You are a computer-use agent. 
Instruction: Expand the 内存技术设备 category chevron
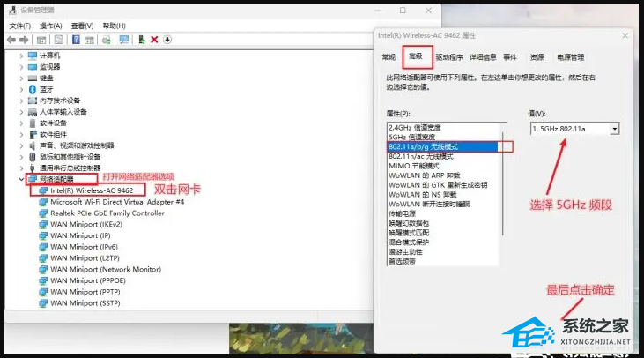pos(21,101)
